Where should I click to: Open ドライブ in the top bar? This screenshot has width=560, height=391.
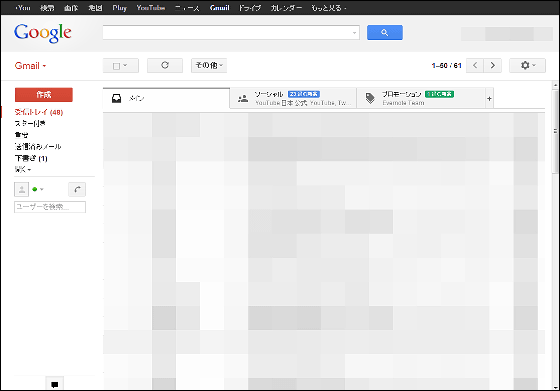point(250,8)
